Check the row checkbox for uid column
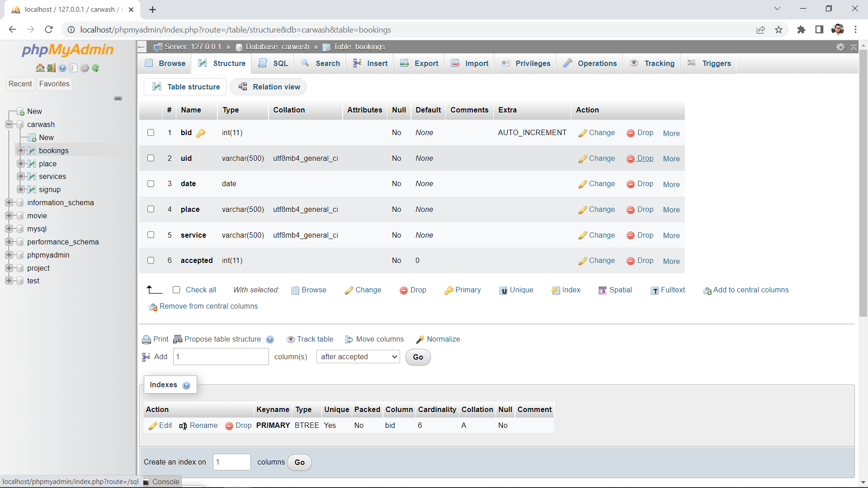The width and height of the screenshot is (868, 488). (x=151, y=158)
